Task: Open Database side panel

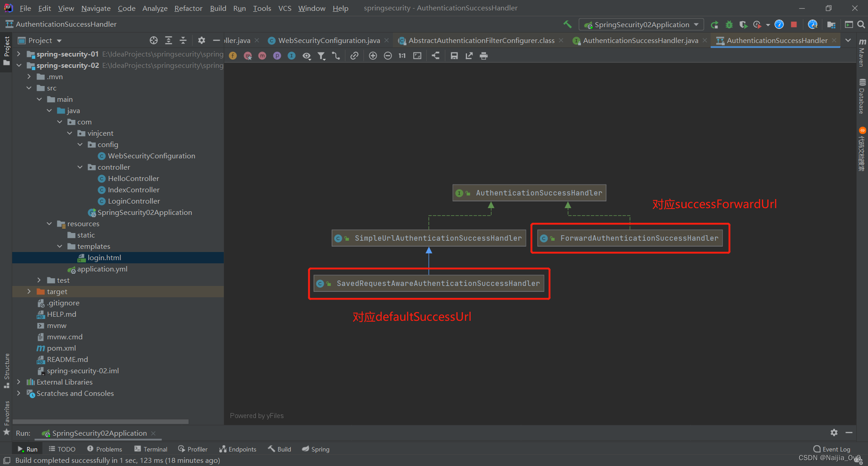Action: (862, 96)
